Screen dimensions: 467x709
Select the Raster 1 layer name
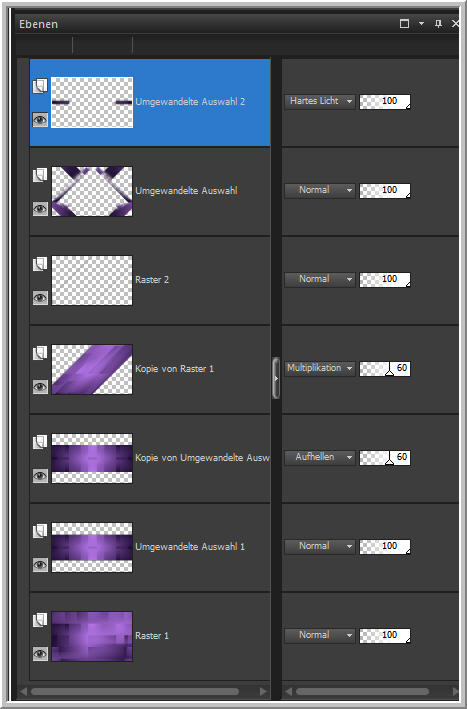click(x=152, y=636)
